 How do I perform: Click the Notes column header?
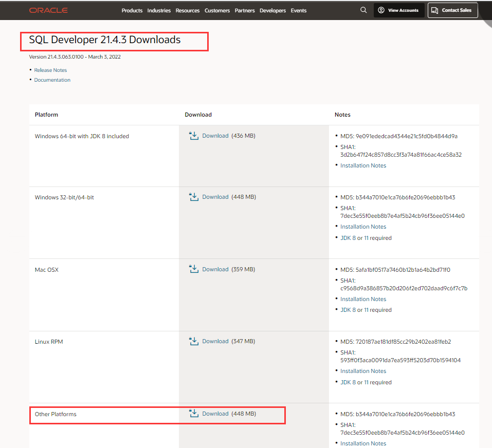point(342,115)
